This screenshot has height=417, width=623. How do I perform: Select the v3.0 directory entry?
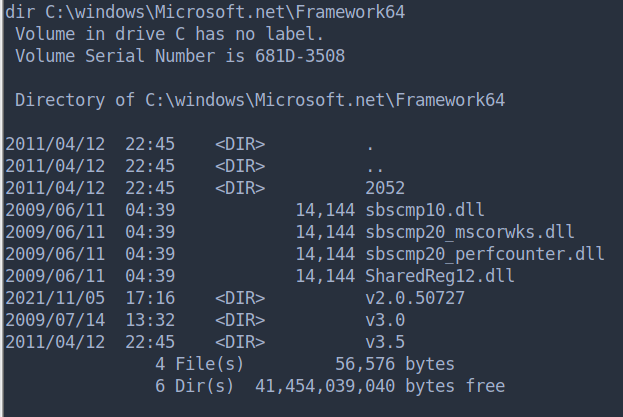click(x=384, y=320)
